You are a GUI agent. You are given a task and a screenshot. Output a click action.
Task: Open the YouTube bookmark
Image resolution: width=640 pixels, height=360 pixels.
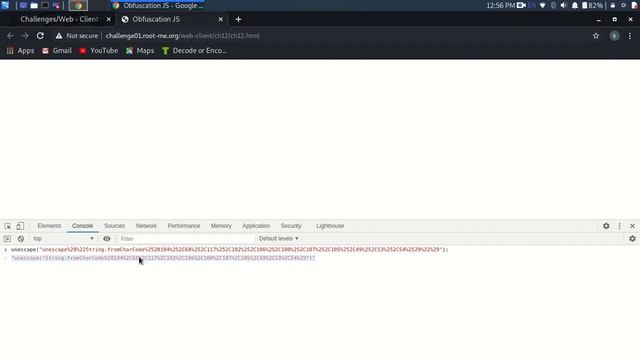pos(99,51)
